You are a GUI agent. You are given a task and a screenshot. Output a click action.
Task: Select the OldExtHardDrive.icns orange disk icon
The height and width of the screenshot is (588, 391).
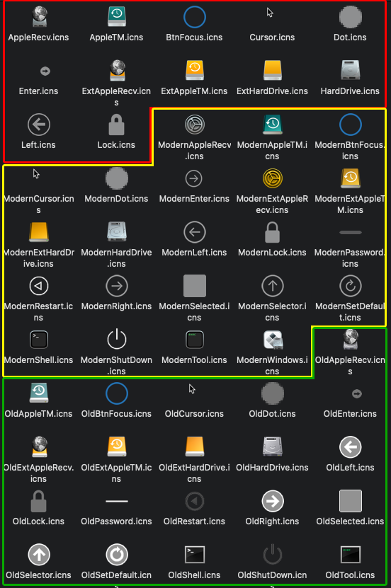194,446
